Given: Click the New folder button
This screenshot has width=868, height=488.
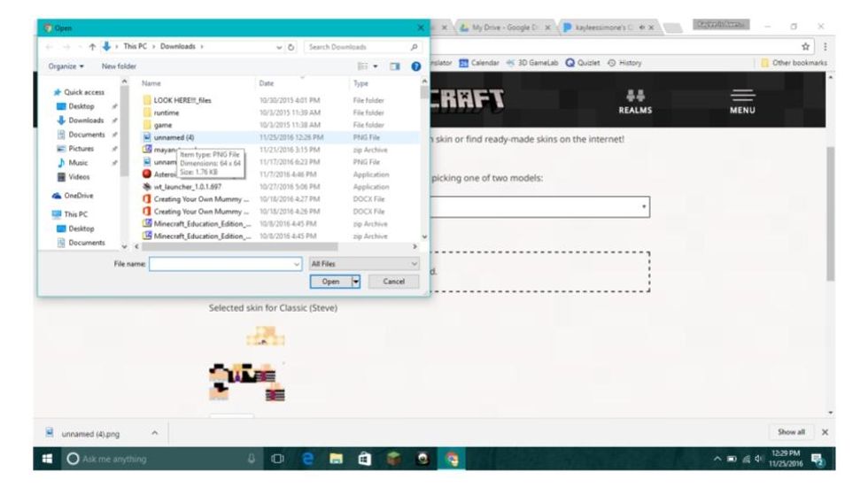Looking at the screenshot, I should click(119, 66).
